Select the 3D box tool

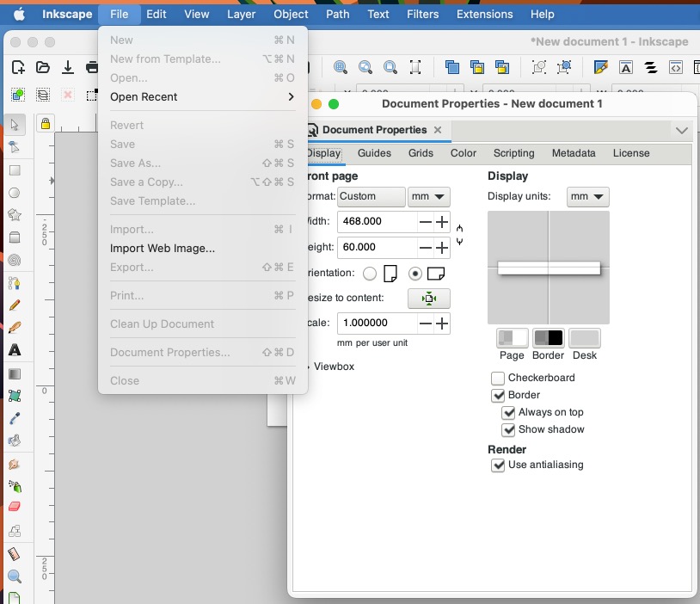click(x=15, y=237)
